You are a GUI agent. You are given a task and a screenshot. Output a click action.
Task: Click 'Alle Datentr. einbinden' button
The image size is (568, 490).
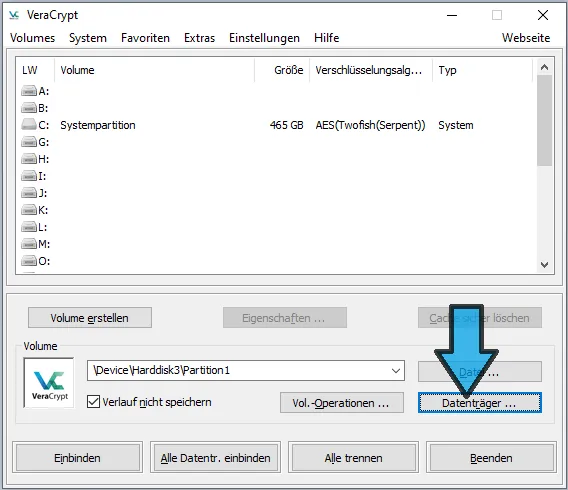pyautogui.click(x=216, y=458)
